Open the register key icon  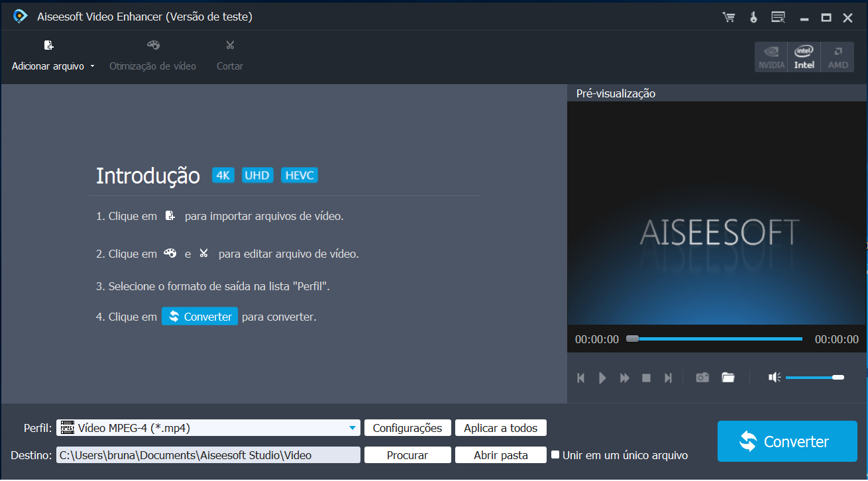[x=753, y=18]
